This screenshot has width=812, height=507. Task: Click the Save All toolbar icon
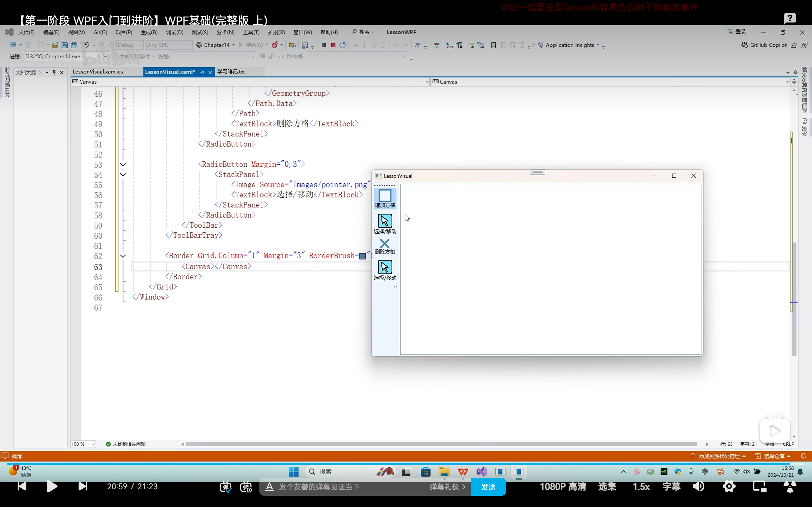[x=74, y=45]
